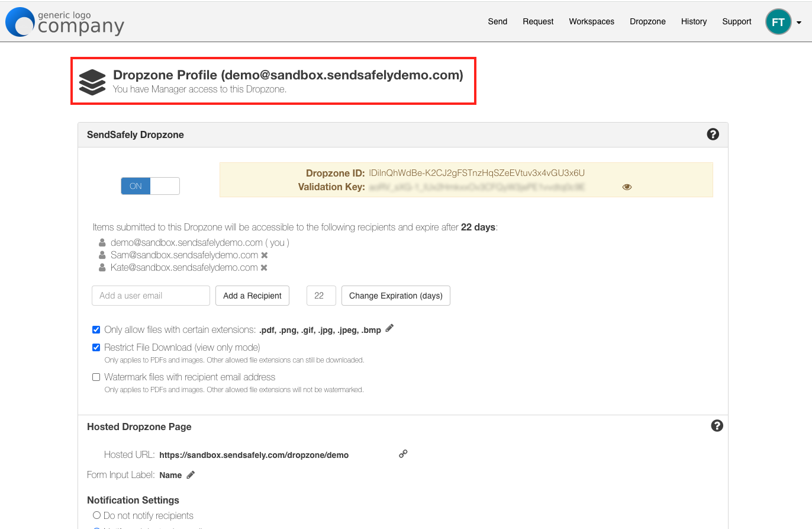Go to Workspaces in the navigation
Viewport: 812px width, 529px height.
[x=591, y=21]
